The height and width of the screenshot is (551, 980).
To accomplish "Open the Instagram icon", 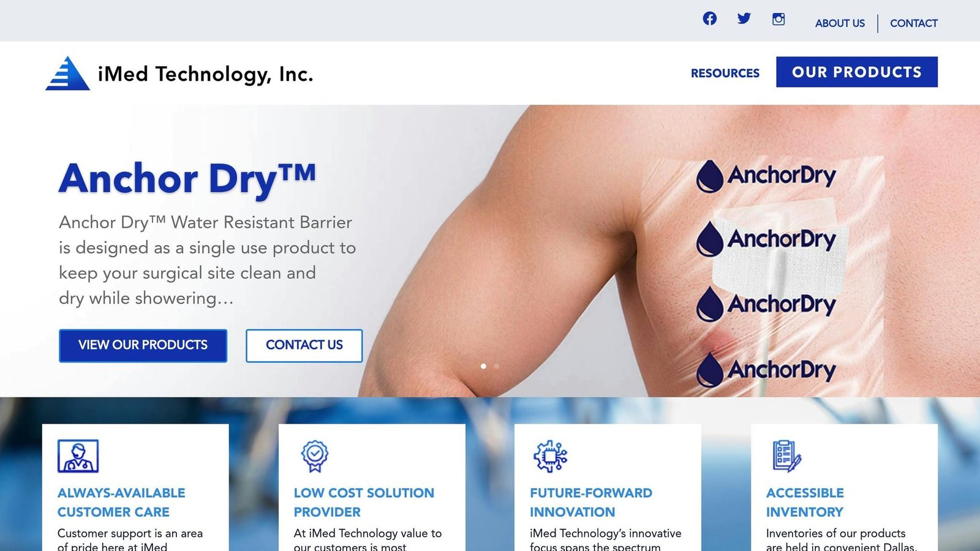I will pos(778,19).
